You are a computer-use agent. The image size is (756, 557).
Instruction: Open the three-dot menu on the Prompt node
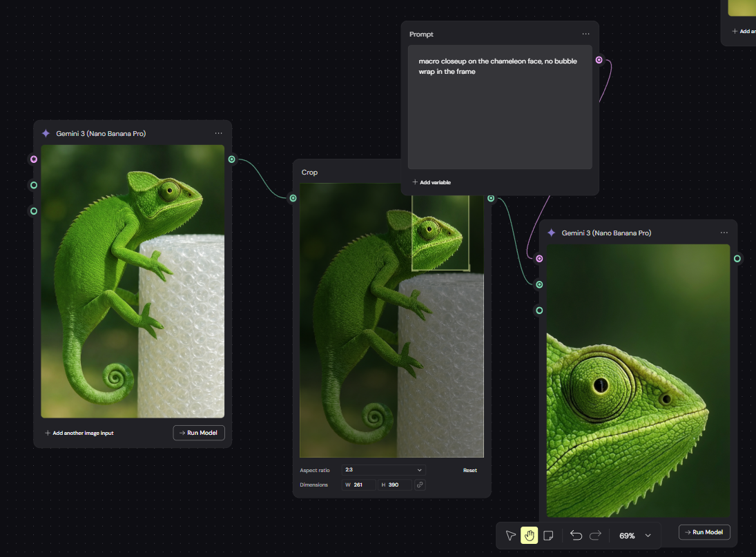tap(585, 34)
